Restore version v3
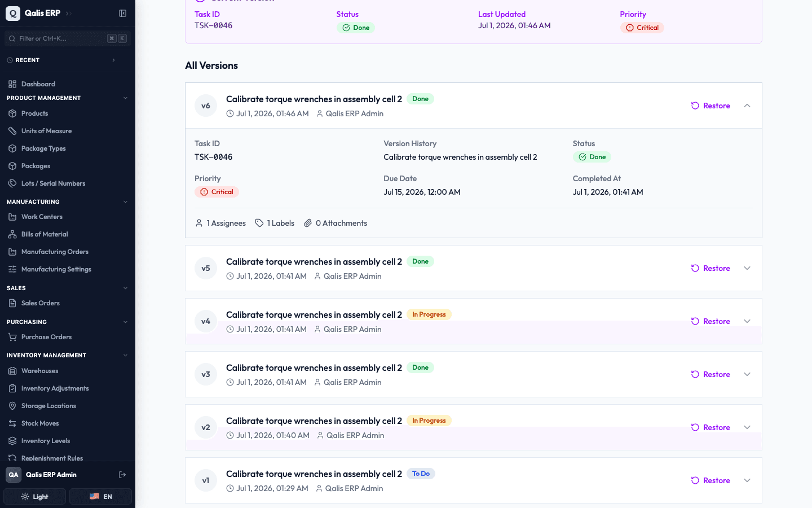 pyautogui.click(x=710, y=374)
